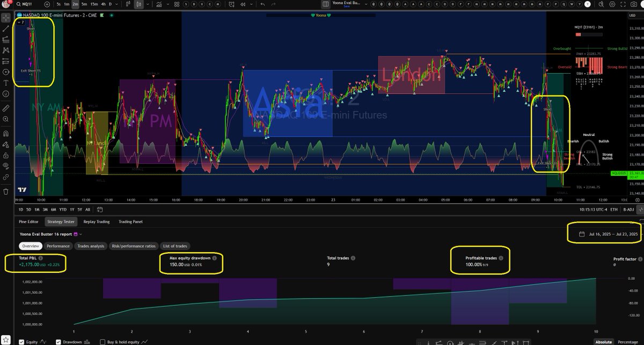Select the 5m timeframe
Image resolution: width=644 pixels, height=345 pixels.
pyautogui.click(x=84, y=4)
